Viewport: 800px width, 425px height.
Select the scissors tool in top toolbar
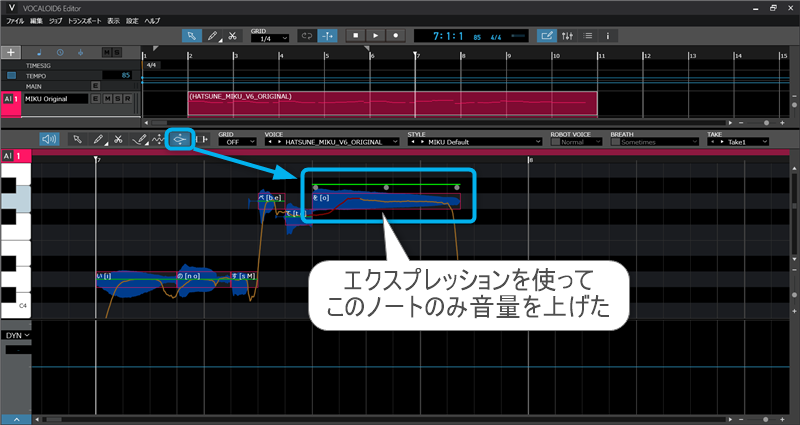(232, 36)
